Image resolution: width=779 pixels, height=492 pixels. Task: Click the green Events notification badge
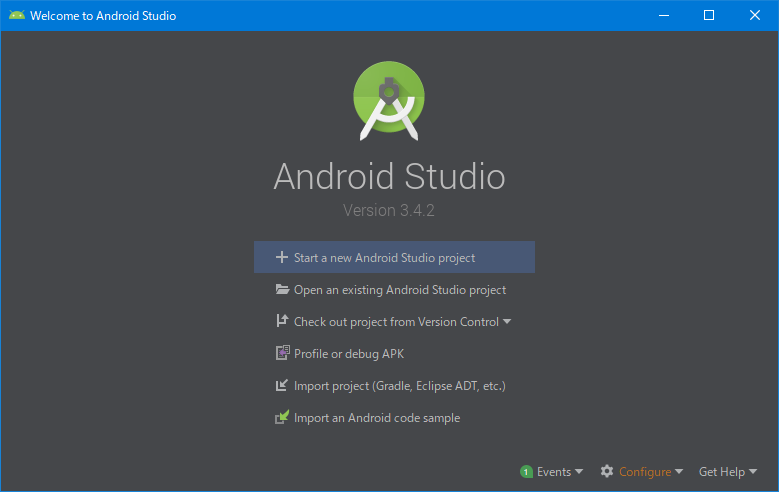(526, 472)
